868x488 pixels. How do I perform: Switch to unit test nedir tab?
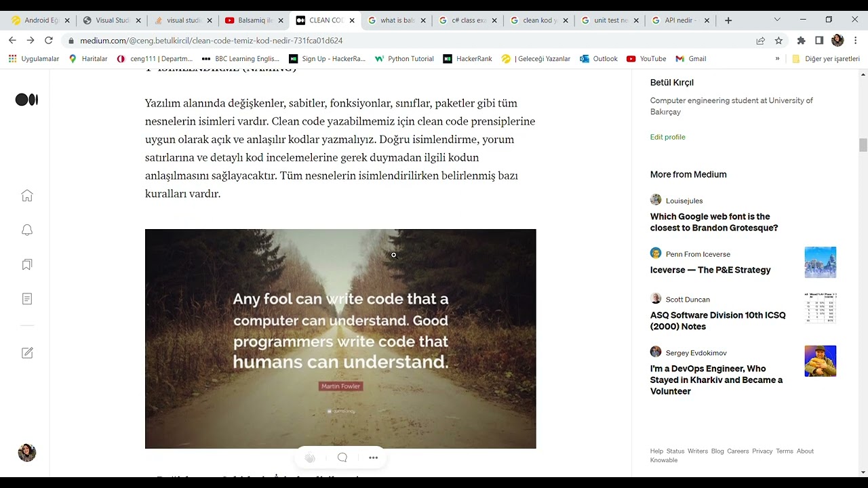610,20
